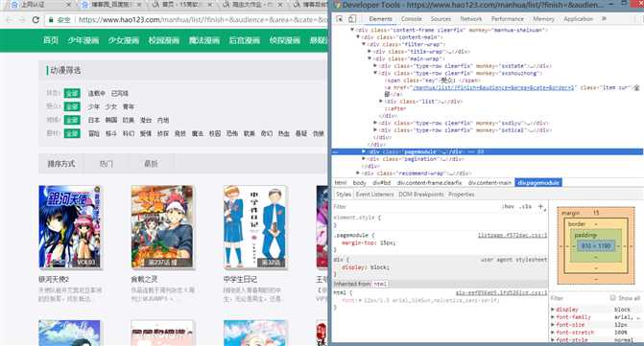This screenshot has width=644, height=346.
Task: Open the Console tab in DevTools
Action: point(411,19)
